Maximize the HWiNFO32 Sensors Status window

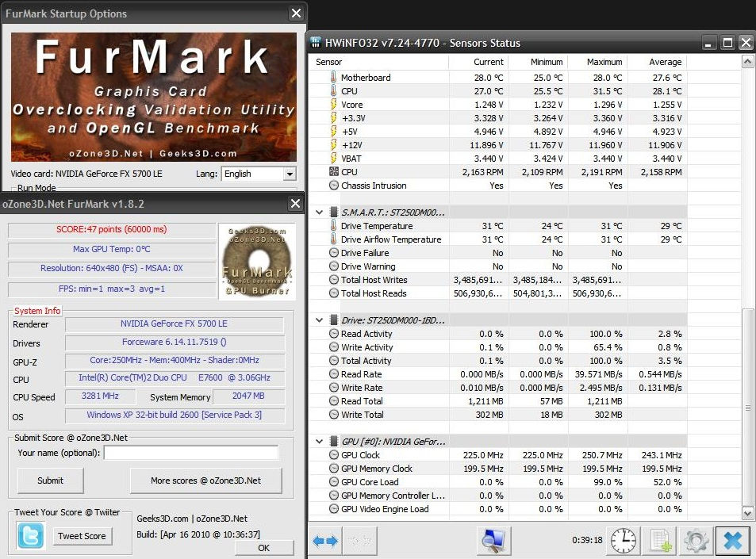click(727, 44)
